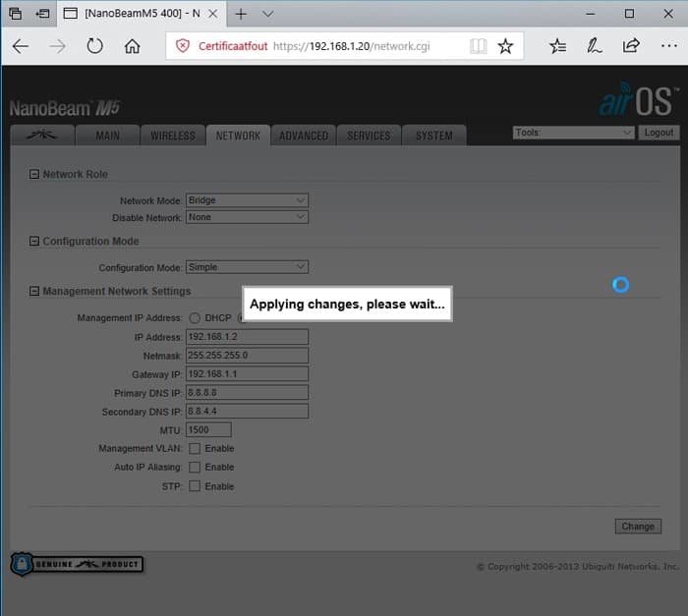Click the airOS logo

point(638,99)
